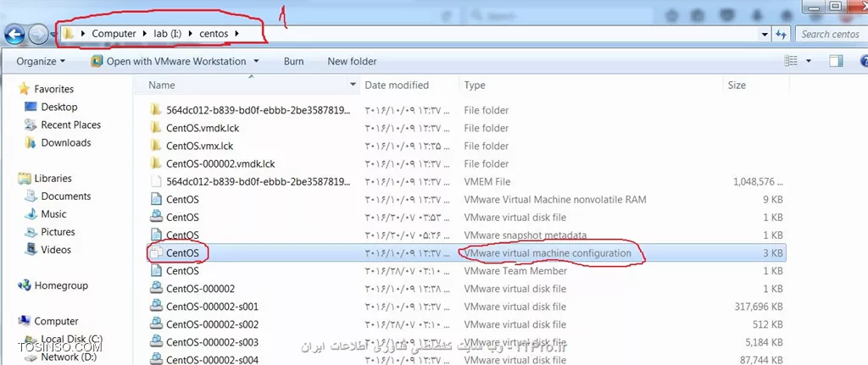The height and width of the screenshot is (365, 868).
Task: Click the Burn toolbar button
Action: [293, 61]
